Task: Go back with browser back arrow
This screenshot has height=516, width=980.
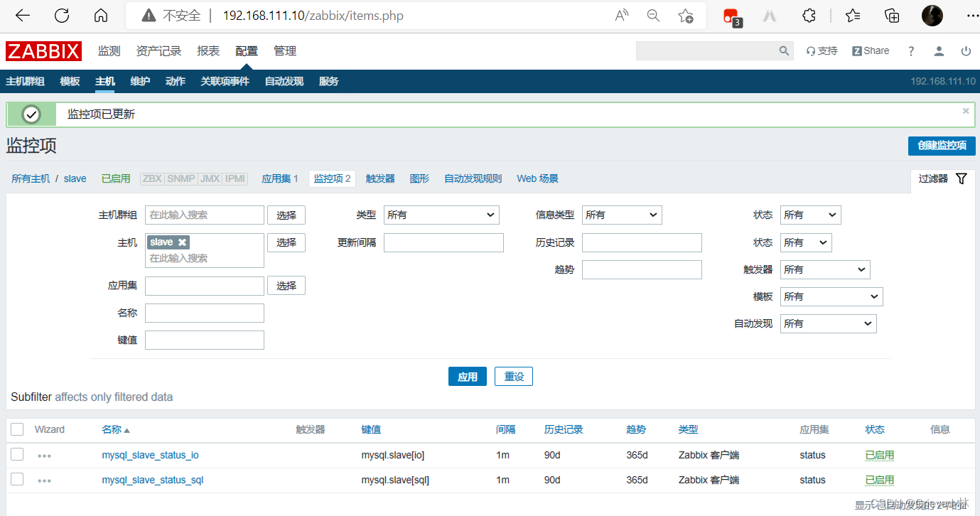Action: point(22,16)
